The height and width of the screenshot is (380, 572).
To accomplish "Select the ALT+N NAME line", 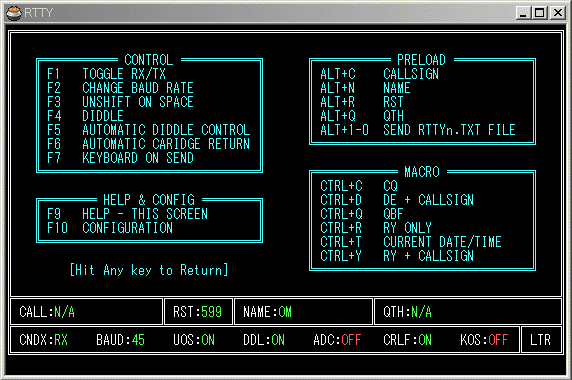I will pyautogui.click(x=365, y=88).
